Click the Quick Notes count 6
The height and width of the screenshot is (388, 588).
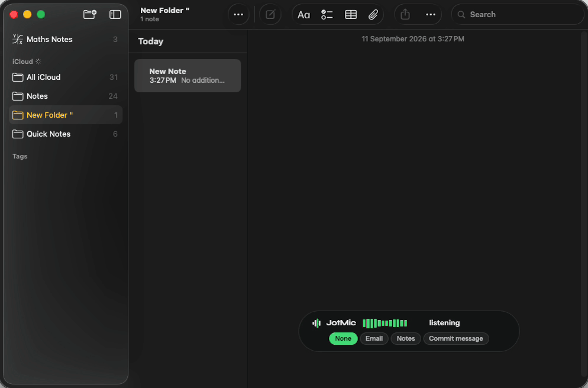115,134
